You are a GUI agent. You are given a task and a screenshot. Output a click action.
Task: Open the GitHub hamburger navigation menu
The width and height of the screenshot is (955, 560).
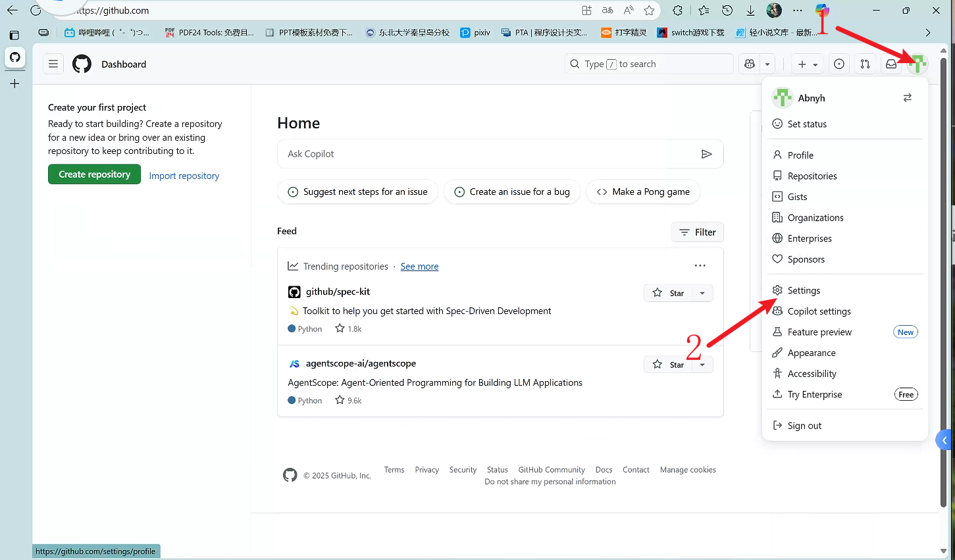click(53, 64)
